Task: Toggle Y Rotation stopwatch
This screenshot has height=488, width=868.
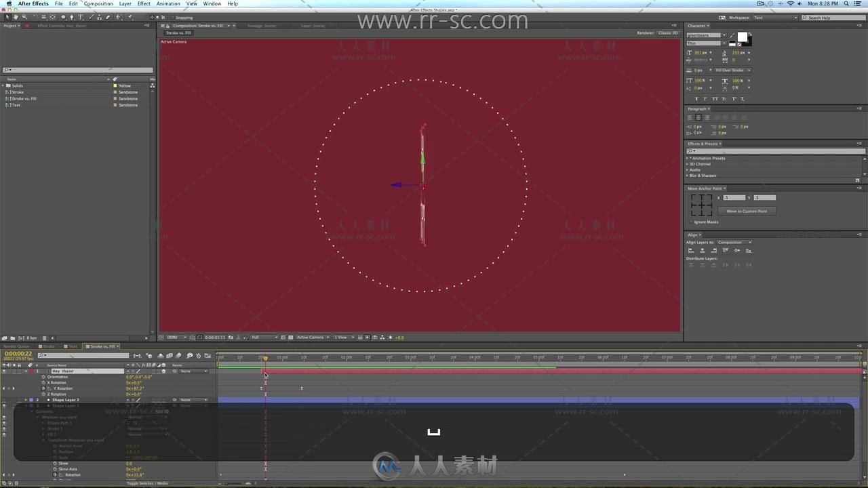Action: 43,388
